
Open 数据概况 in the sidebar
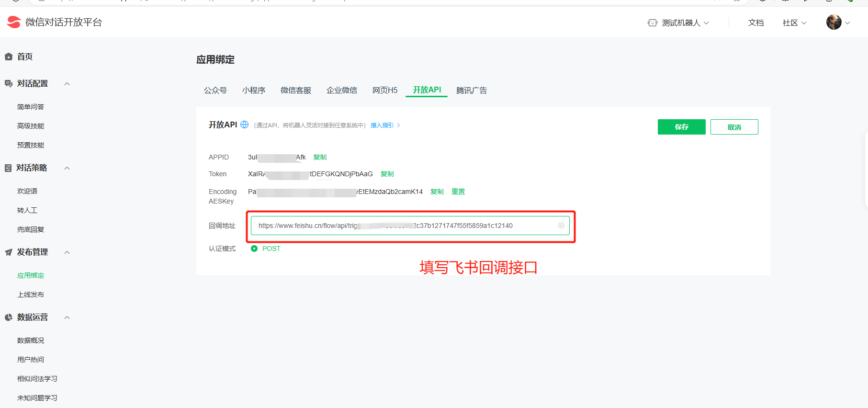click(31, 340)
